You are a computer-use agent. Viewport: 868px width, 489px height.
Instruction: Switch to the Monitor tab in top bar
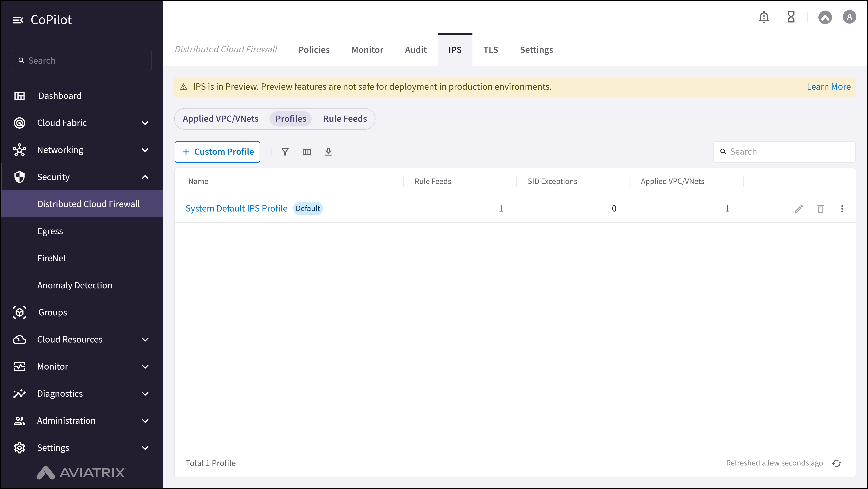pos(367,50)
